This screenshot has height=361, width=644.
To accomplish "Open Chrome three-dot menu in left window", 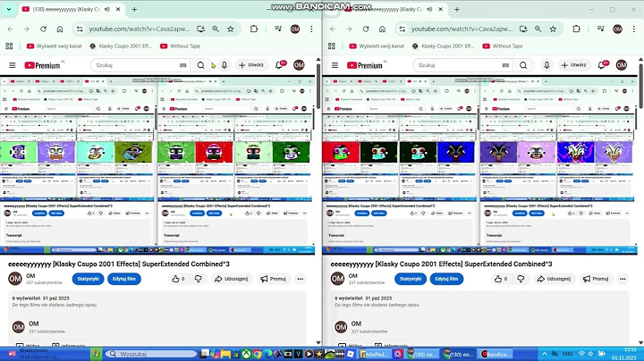I will (x=311, y=29).
